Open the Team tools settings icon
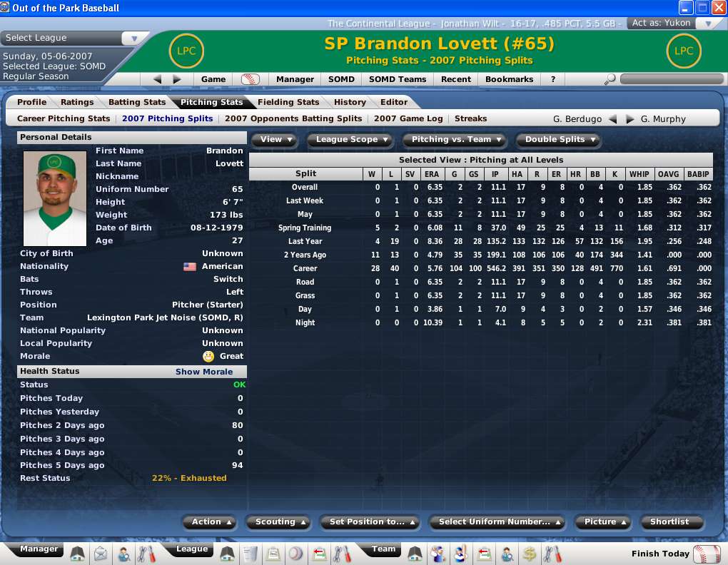728x565 pixels. (552, 554)
